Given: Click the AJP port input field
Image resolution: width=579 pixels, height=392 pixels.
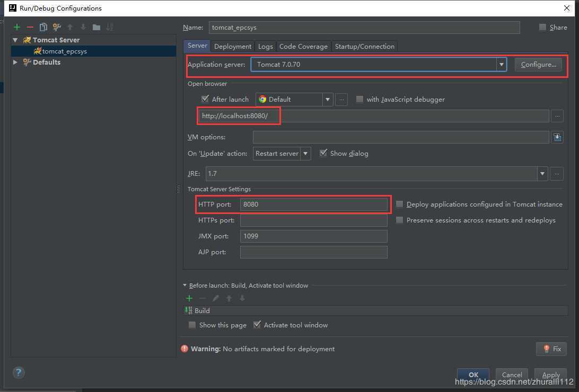Looking at the screenshot, I should (314, 252).
